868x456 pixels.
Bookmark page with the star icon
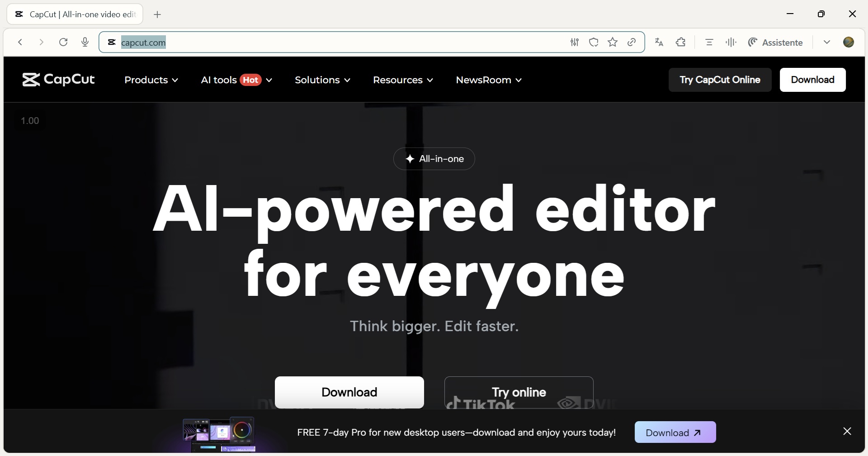coord(613,42)
